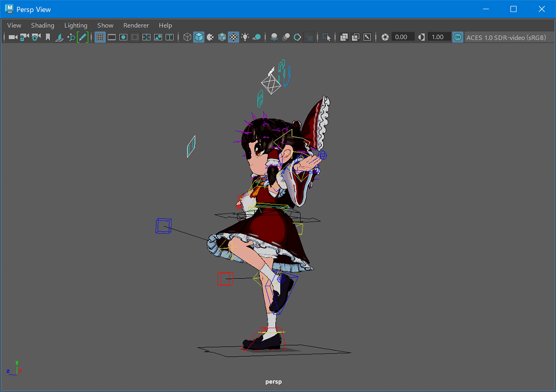Screen dimensions: 556x392
Task: Toggle the color management ON button
Action: click(x=458, y=37)
